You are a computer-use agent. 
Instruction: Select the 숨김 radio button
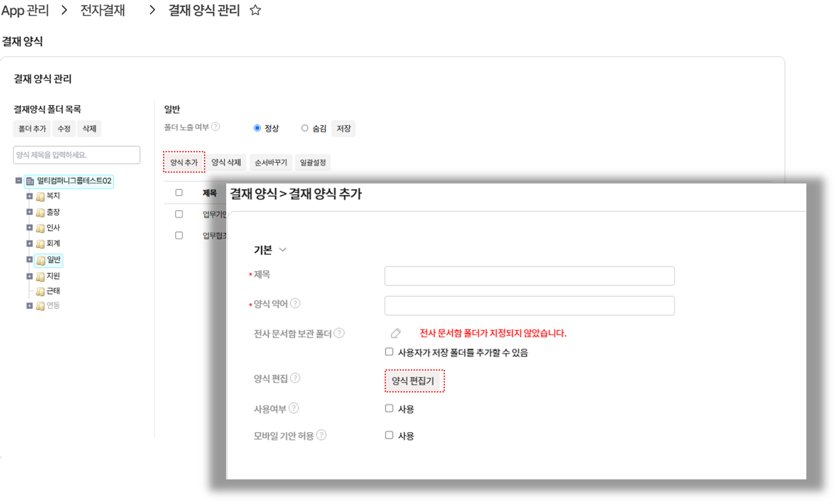tap(305, 128)
